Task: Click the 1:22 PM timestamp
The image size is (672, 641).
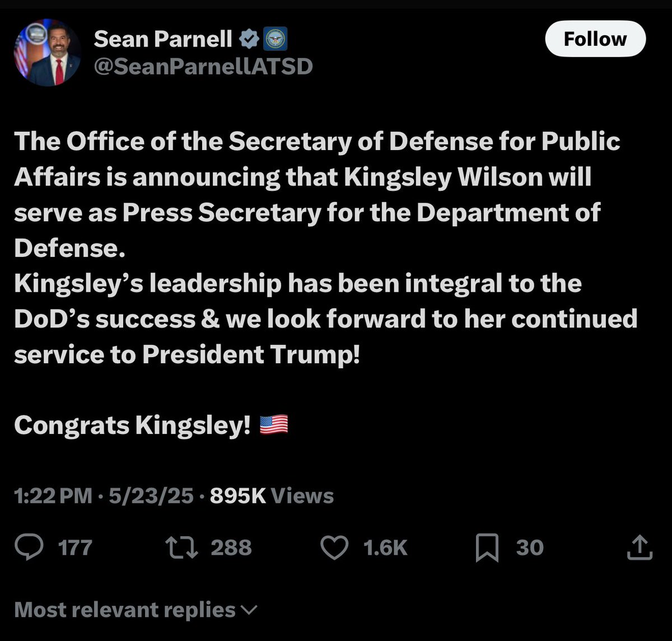Action: pyautogui.click(x=53, y=496)
